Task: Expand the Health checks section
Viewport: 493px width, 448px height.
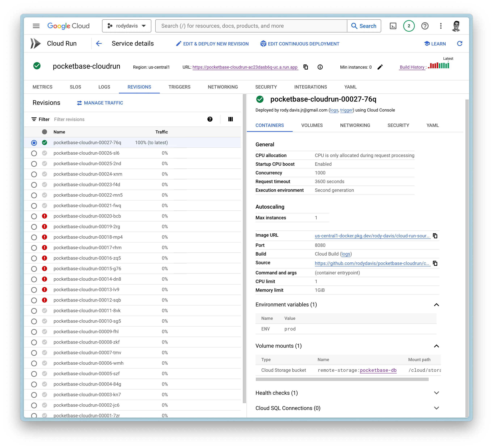Action: coord(436,393)
